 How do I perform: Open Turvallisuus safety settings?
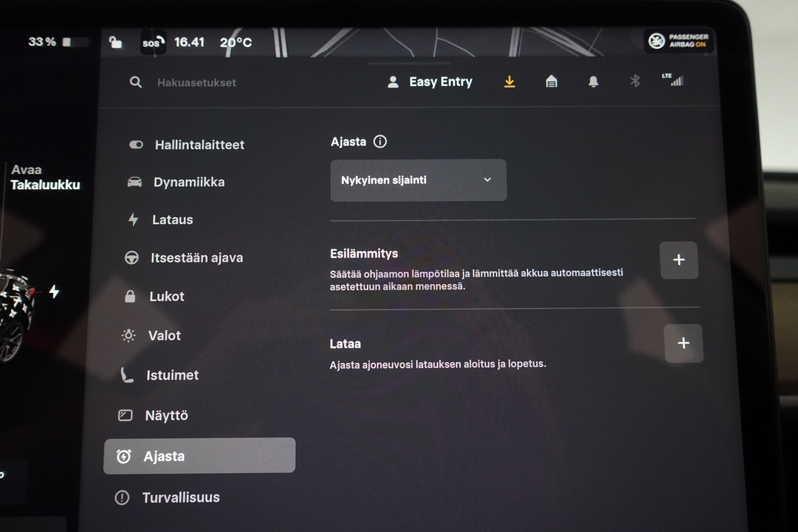click(167, 498)
